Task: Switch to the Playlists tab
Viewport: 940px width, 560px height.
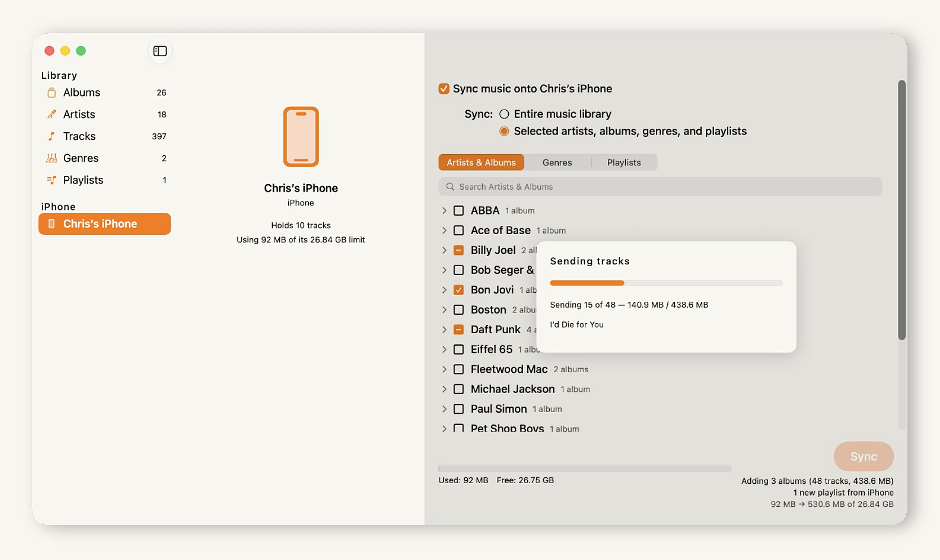Action: (x=624, y=163)
